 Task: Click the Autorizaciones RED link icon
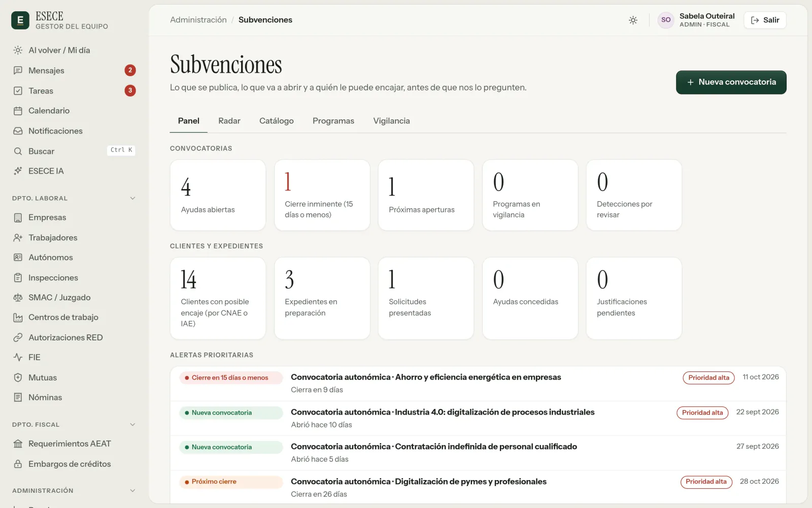click(x=18, y=338)
